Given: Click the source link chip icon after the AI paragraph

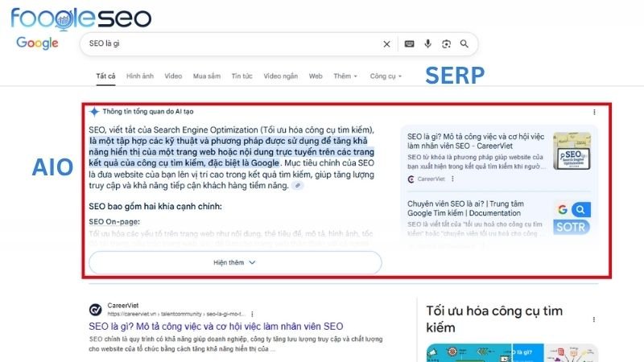Looking at the screenshot, I should coord(298,186).
